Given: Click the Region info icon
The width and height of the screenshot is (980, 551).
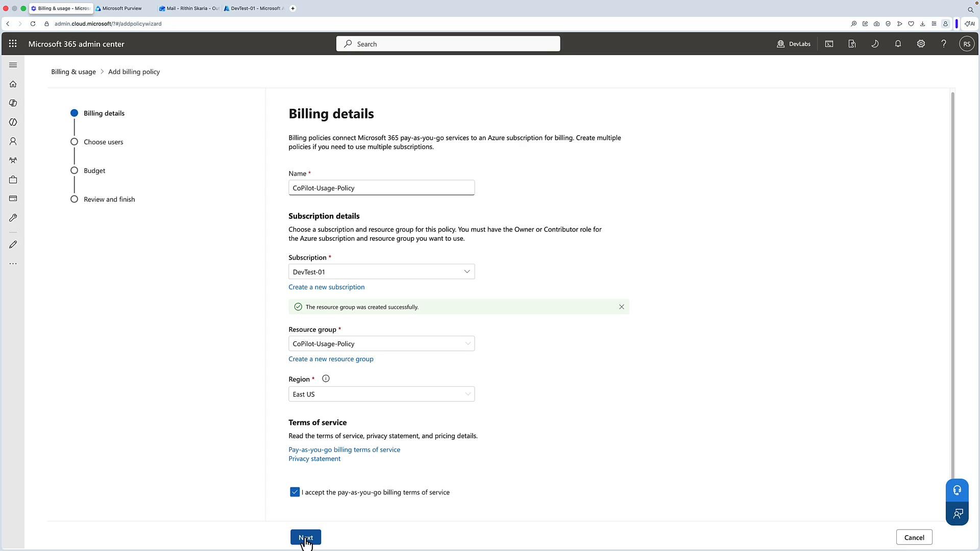Looking at the screenshot, I should tap(326, 379).
